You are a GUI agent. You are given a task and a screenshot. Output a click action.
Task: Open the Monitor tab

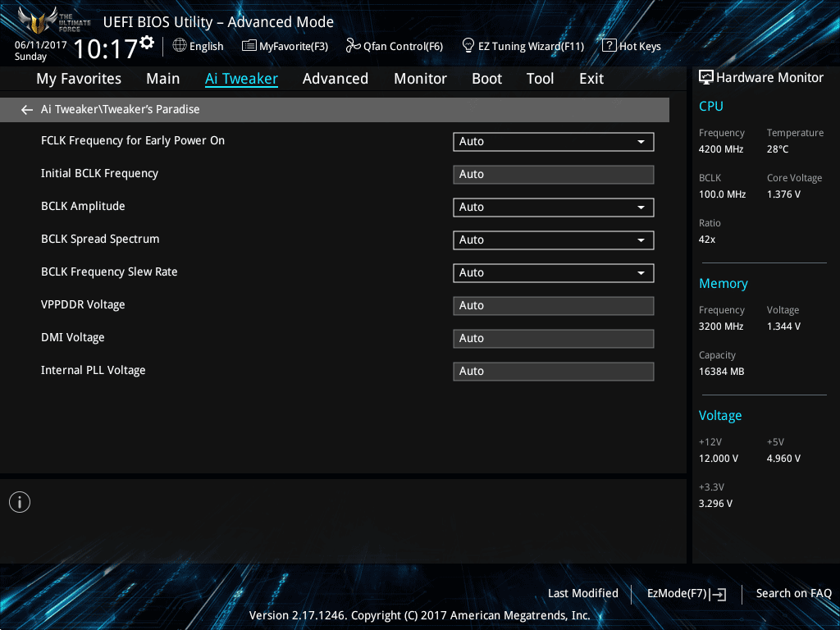[x=420, y=79]
